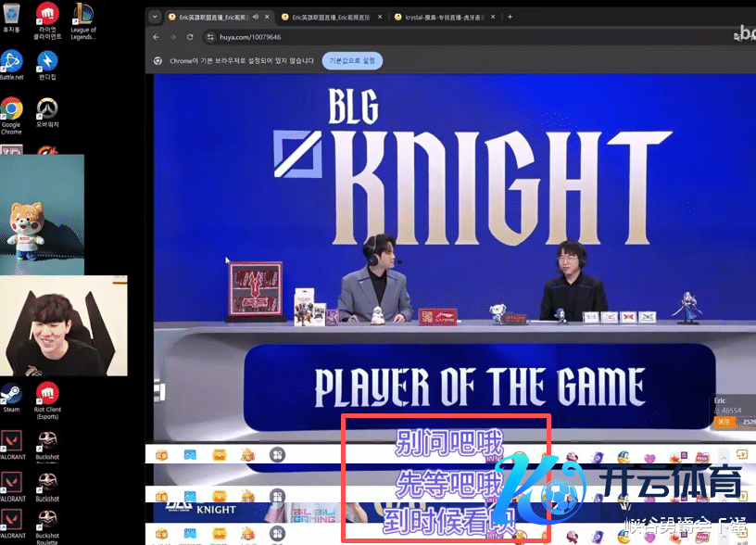Reload the Huya page
Image resolution: width=756 pixels, height=545 pixels.
coord(190,36)
